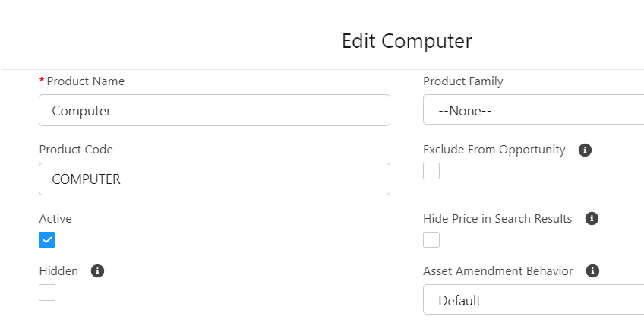Click the Hide Price in Search Results label

tap(497, 219)
